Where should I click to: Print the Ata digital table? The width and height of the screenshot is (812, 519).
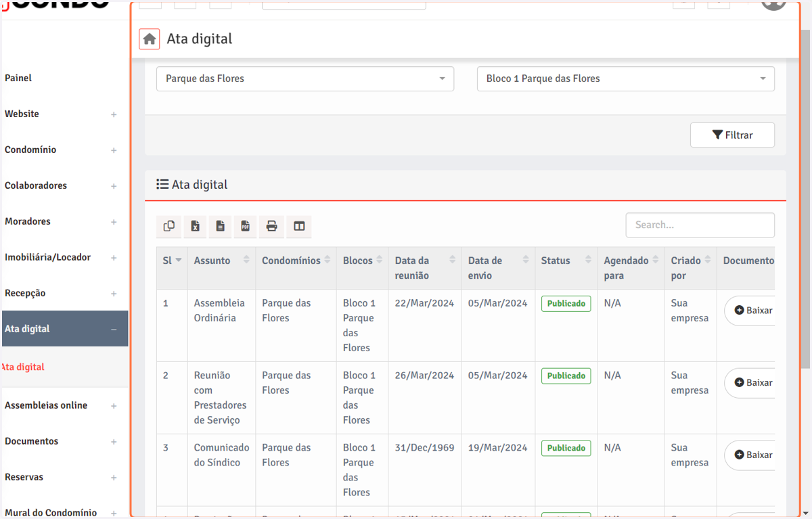(271, 226)
